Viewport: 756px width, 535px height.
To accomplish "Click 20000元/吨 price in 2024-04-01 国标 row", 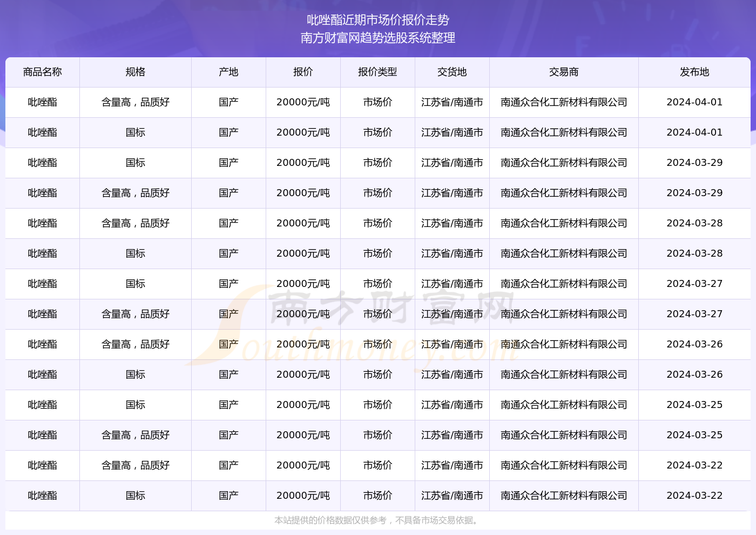I will [303, 132].
